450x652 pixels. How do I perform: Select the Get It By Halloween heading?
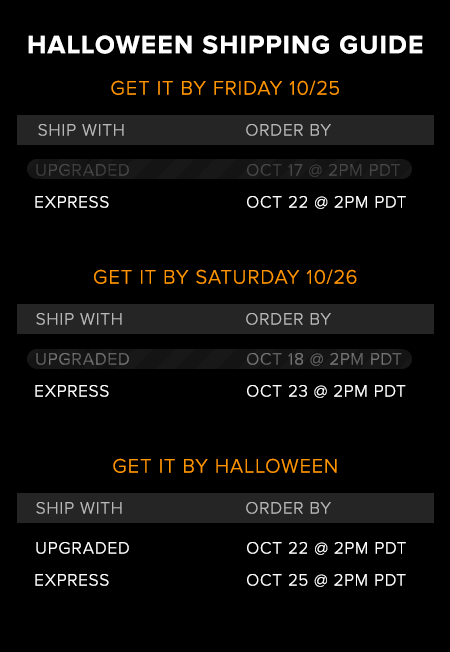pyautogui.click(x=225, y=466)
